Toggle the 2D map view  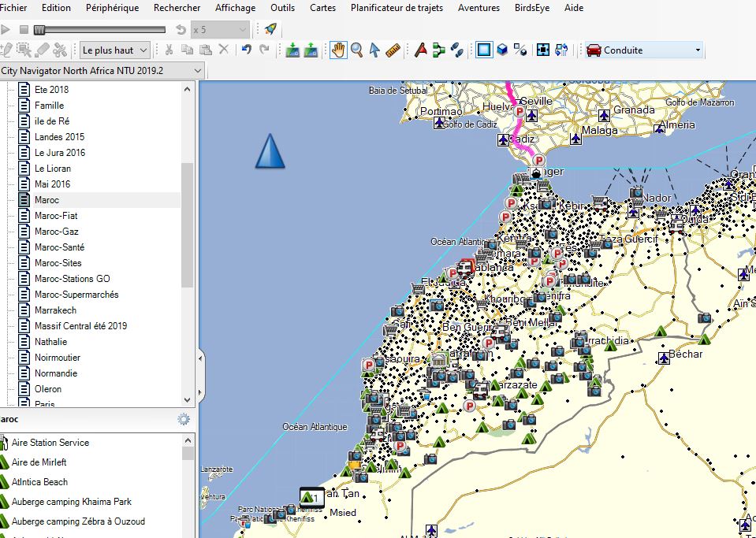[x=484, y=50]
